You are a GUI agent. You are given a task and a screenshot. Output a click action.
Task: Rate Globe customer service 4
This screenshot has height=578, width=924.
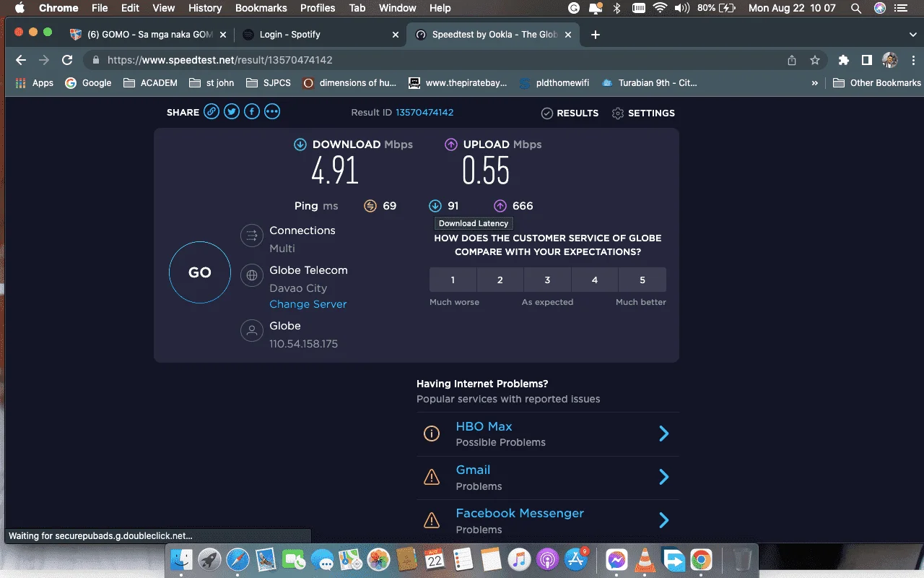595,280
